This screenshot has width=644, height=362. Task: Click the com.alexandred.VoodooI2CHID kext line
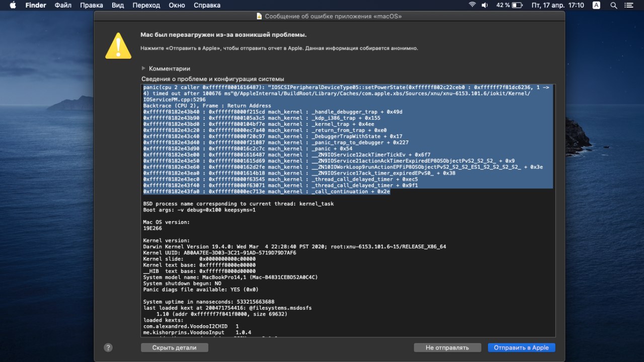pos(191,326)
